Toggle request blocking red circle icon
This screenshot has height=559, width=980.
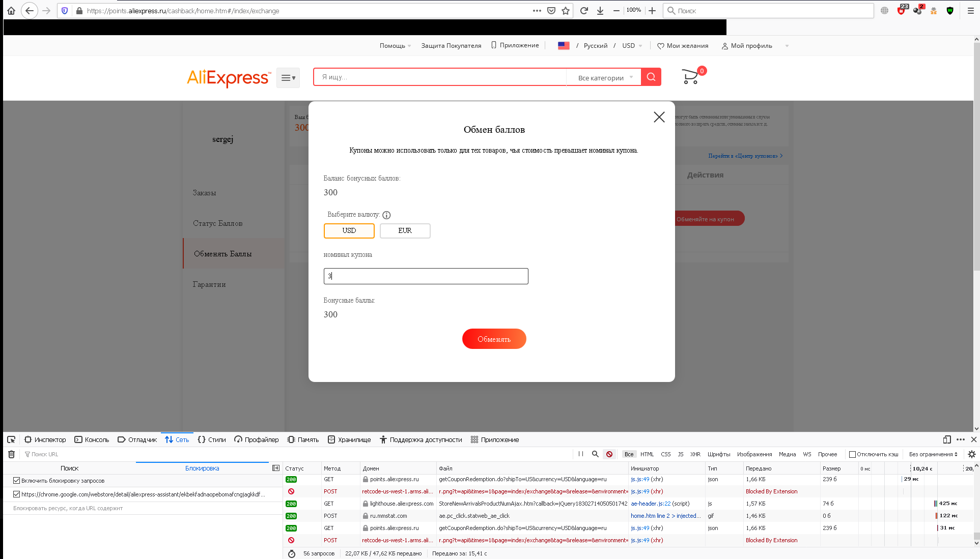click(x=609, y=454)
